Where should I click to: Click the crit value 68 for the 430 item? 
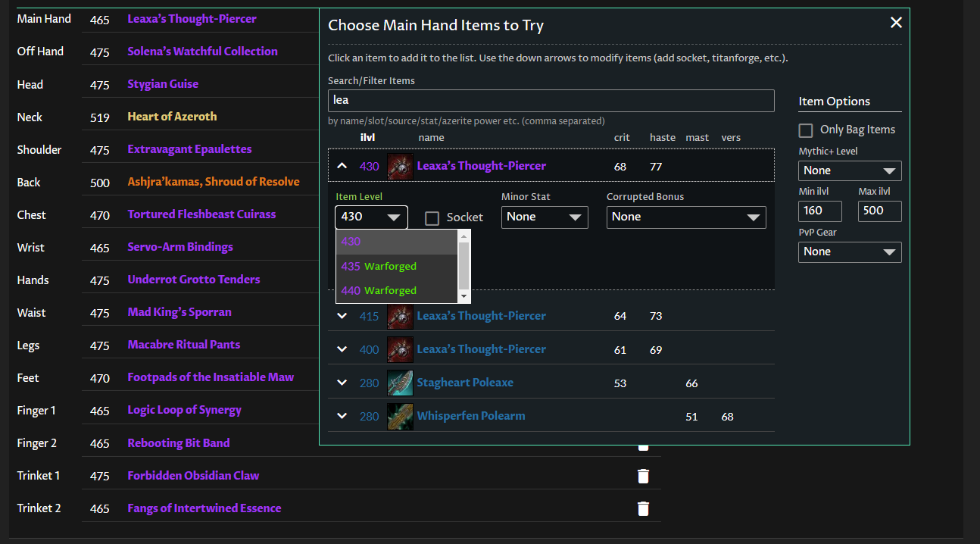(620, 167)
